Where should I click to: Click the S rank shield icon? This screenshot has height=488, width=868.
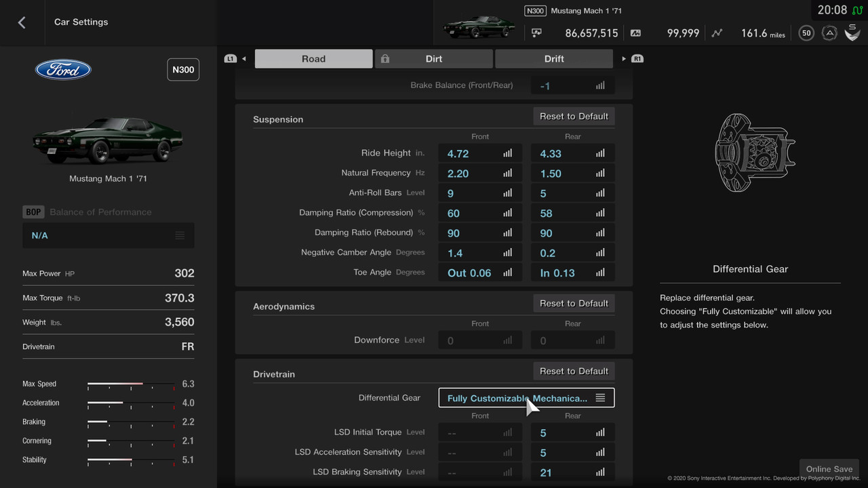pyautogui.click(x=852, y=32)
